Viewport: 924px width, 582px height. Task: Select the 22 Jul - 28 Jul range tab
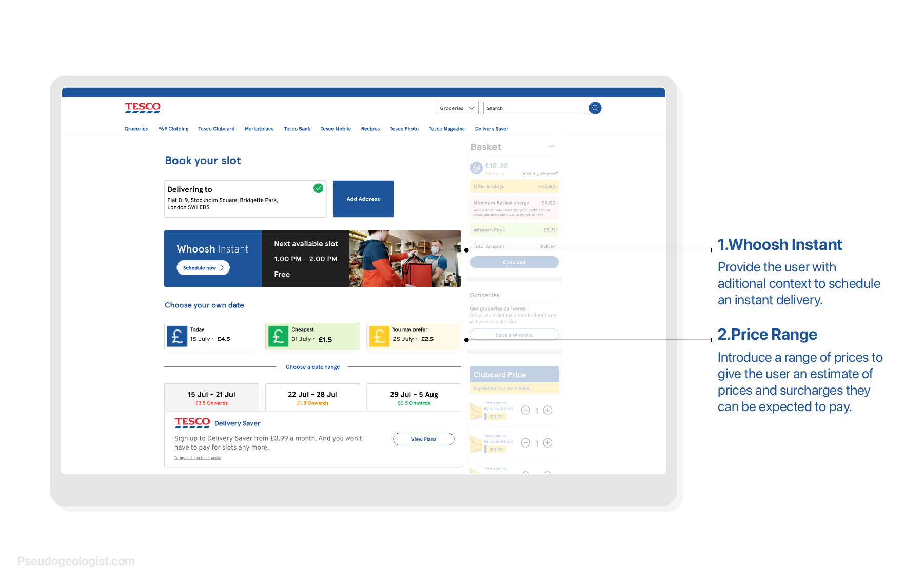(x=312, y=397)
